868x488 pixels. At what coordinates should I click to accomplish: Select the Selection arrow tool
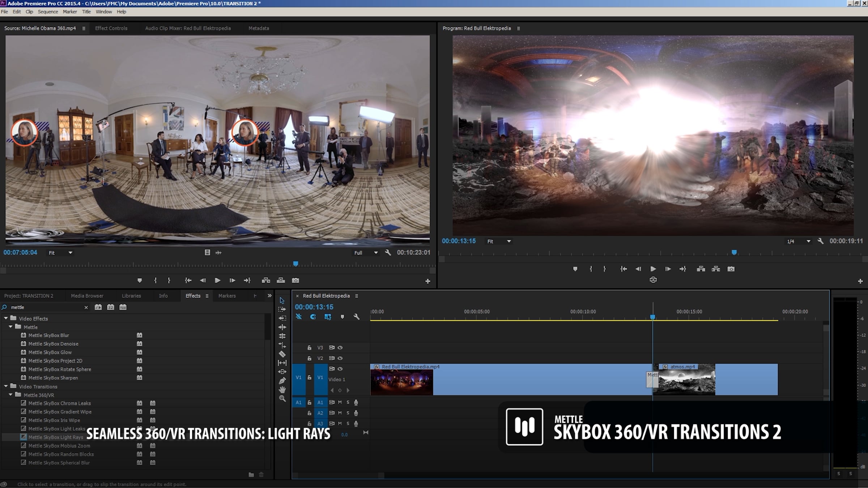point(282,300)
